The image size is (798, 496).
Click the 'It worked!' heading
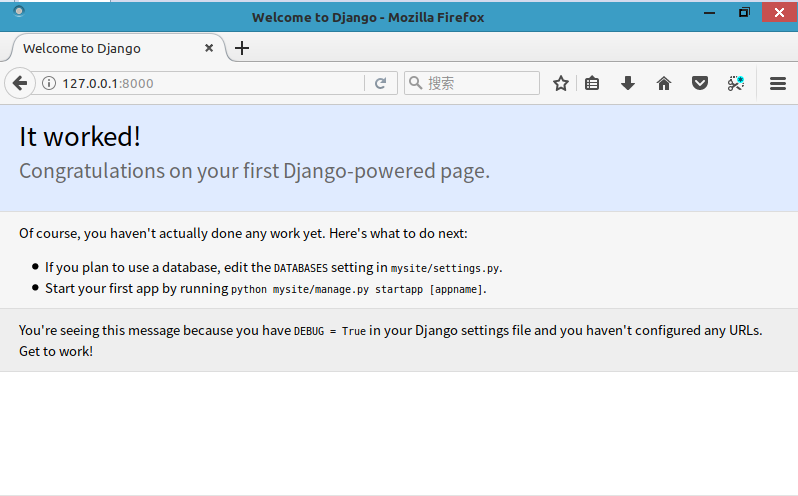point(80,136)
